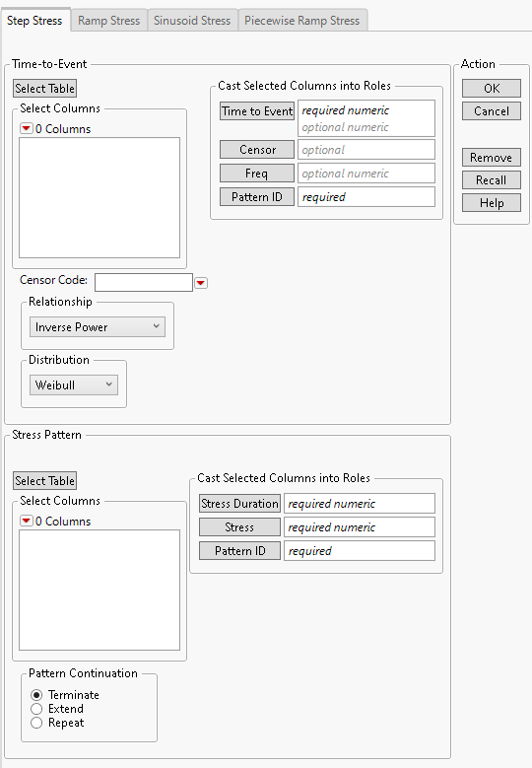Open the Censor Code red triangle menu
The width and height of the screenshot is (532, 768).
point(201,283)
